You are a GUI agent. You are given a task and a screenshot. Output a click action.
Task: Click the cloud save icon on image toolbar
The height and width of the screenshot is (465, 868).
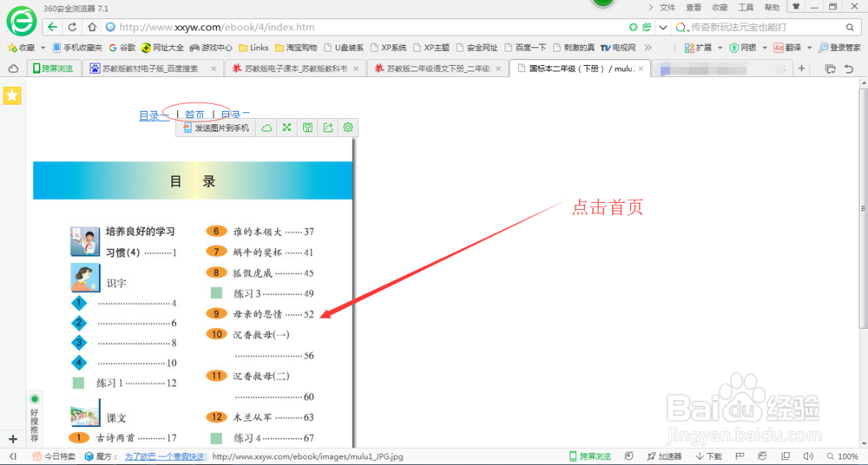266,128
